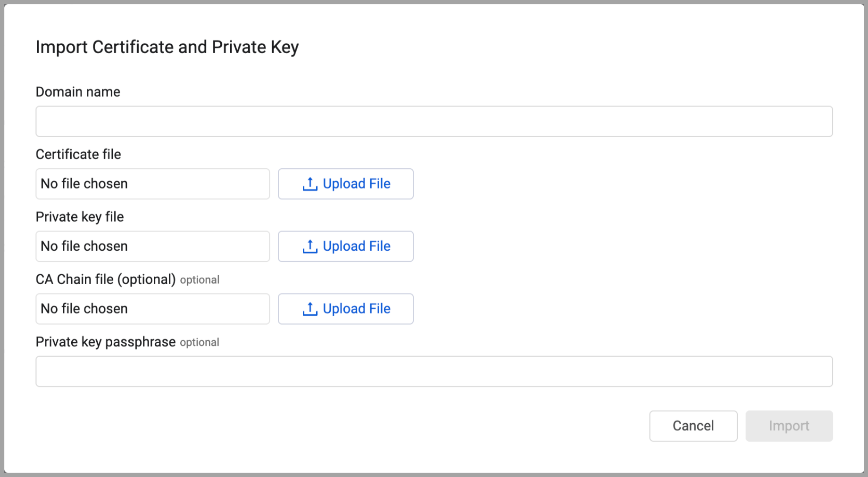Click the 'No file chosen' box for CA Chain
Image resolution: width=868 pixels, height=477 pixels.
[x=152, y=309]
